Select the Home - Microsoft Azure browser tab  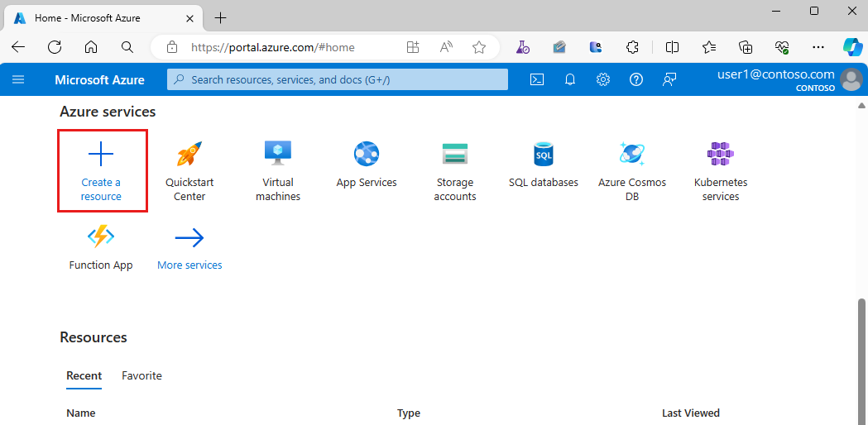(x=104, y=18)
